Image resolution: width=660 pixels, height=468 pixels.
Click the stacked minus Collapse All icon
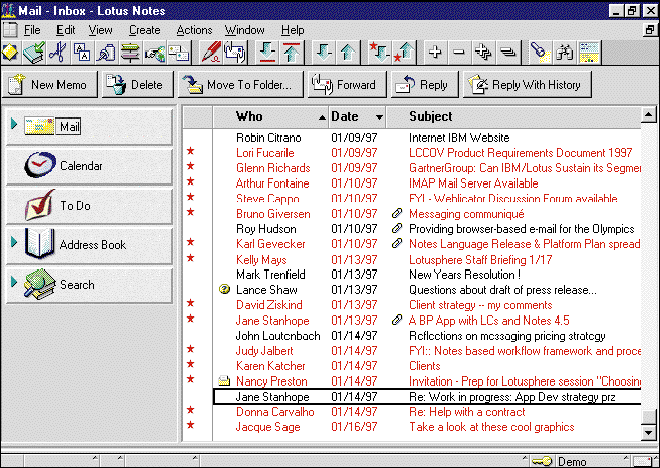tap(508, 53)
